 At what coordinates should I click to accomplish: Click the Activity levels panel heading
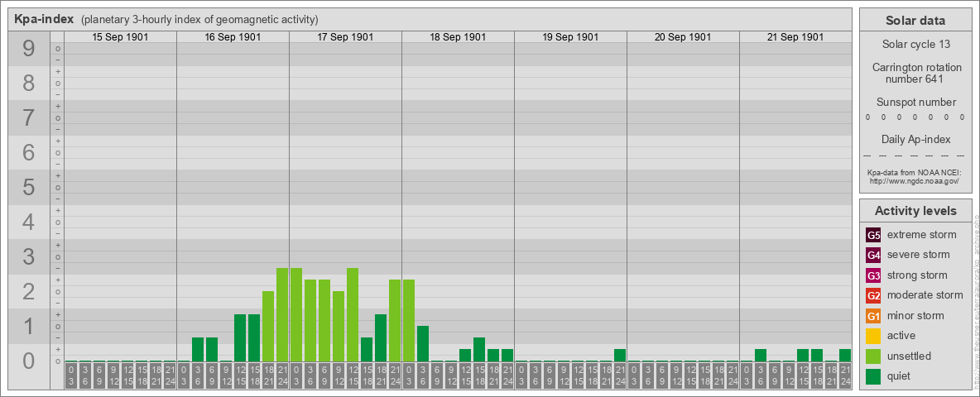coord(915,211)
